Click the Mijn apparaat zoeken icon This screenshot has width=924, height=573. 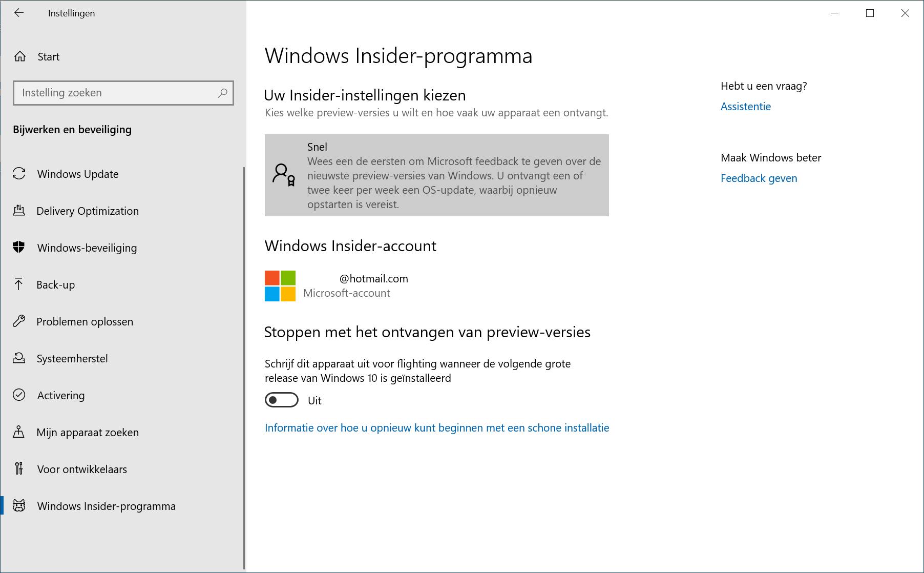19,432
